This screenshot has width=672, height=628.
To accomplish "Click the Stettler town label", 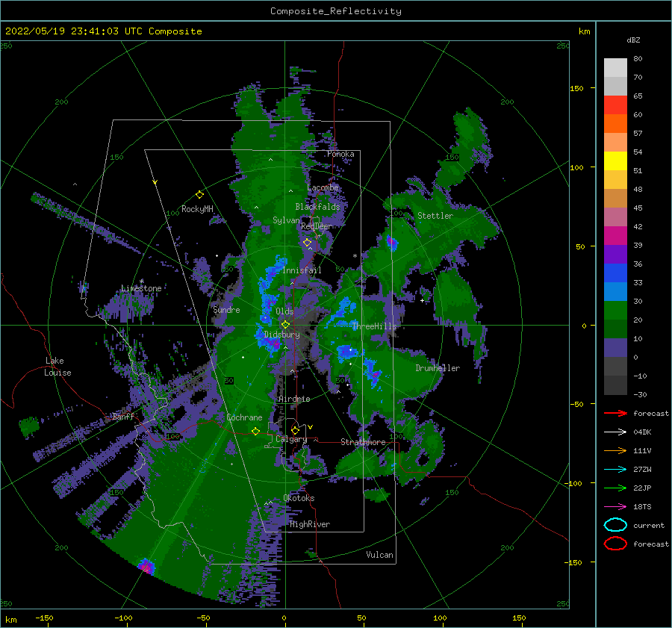I will (x=435, y=216).
